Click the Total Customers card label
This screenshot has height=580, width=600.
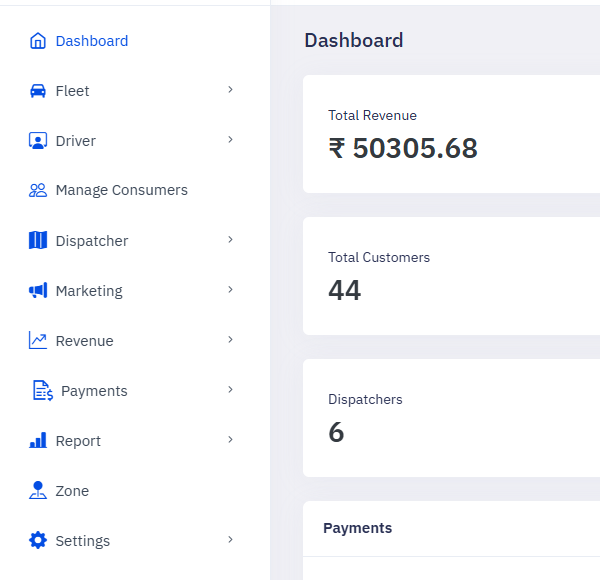pos(379,257)
